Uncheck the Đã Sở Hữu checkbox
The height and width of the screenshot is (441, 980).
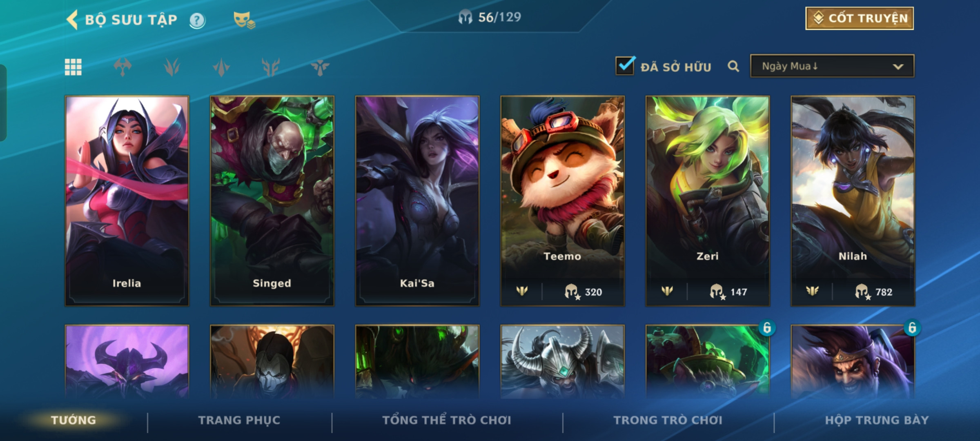(625, 66)
